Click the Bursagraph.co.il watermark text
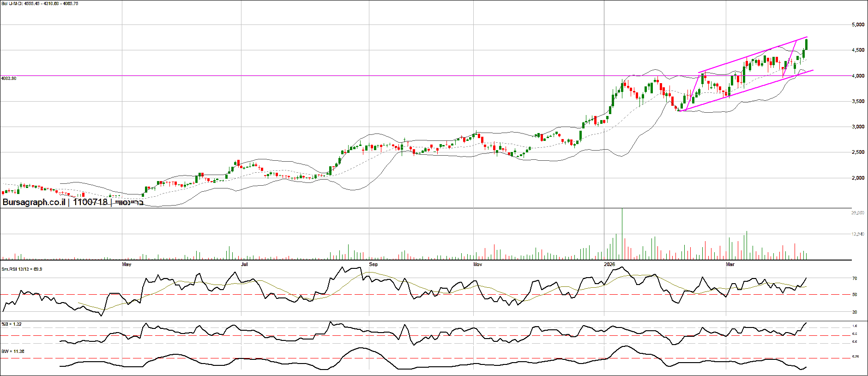 click(x=34, y=202)
